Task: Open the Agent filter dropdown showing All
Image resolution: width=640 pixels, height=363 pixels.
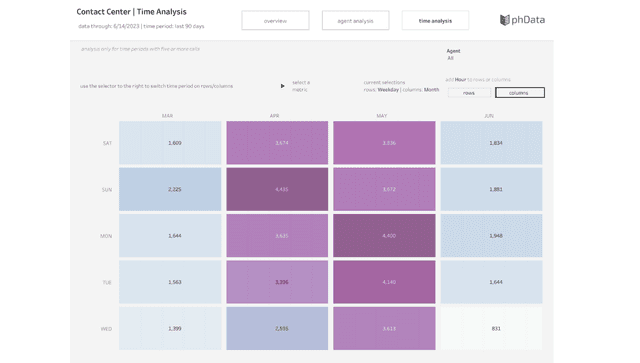Action: click(450, 58)
